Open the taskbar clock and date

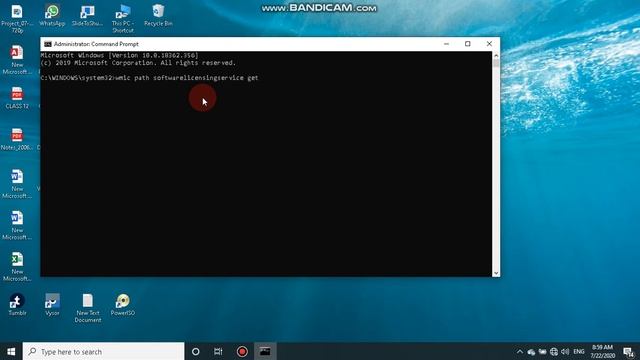(x=602, y=351)
